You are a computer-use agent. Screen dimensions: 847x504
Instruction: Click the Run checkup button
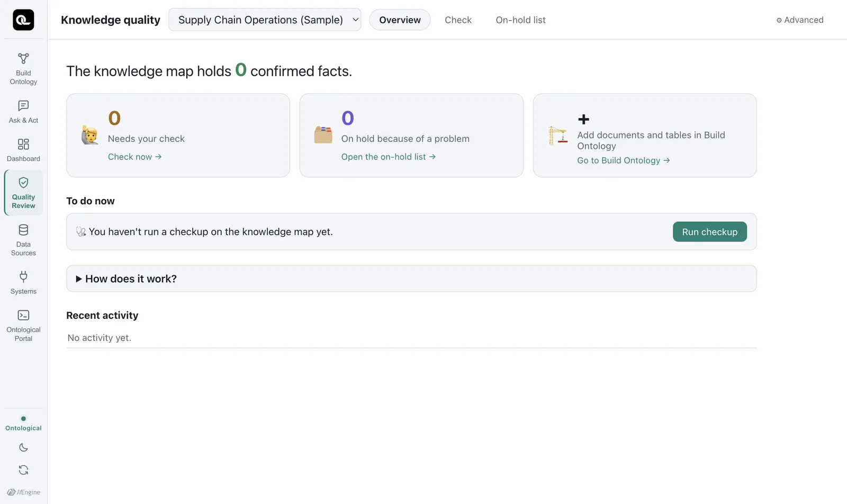[709, 232]
